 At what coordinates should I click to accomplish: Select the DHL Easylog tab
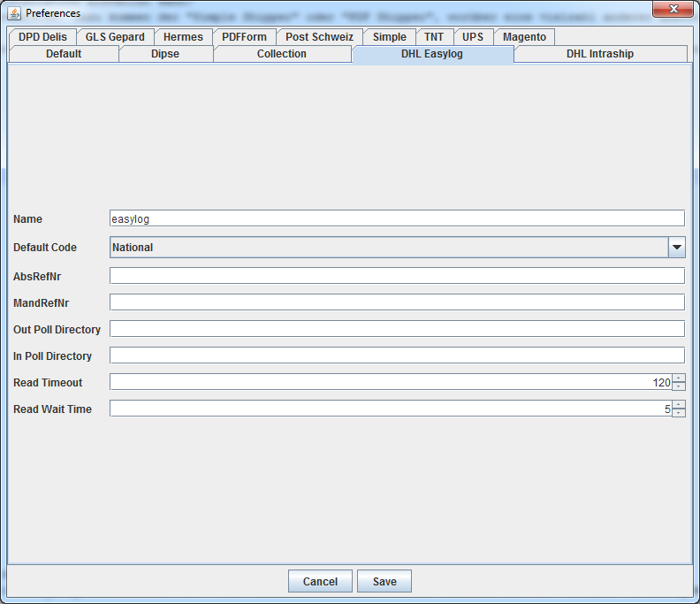coord(432,54)
